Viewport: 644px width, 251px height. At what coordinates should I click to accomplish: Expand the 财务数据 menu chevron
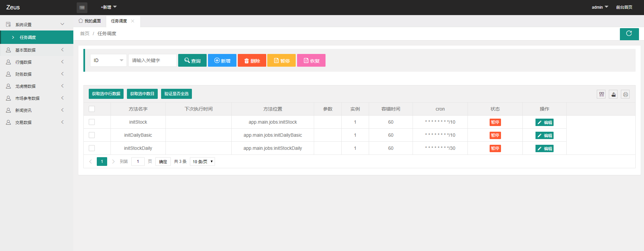point(62,74)
